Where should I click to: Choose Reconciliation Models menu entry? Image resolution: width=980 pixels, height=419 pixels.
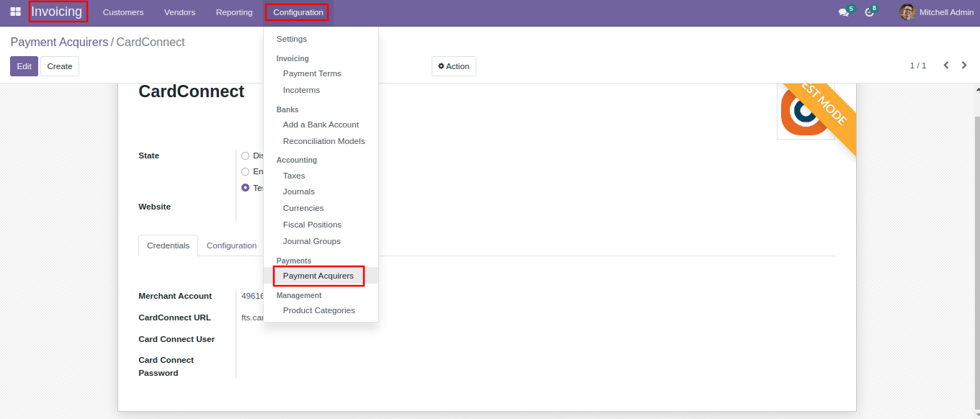click(x=324, y=141)
